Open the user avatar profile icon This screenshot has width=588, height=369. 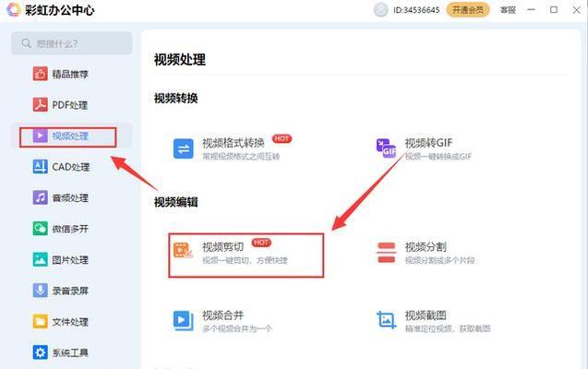[380, 10]
